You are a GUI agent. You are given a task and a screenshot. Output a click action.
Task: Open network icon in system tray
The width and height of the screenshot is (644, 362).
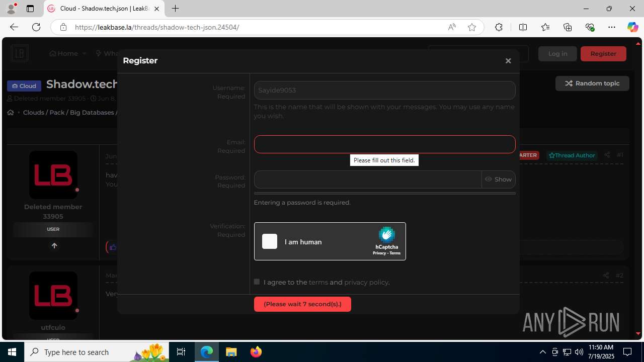click(x=567, y=352)
